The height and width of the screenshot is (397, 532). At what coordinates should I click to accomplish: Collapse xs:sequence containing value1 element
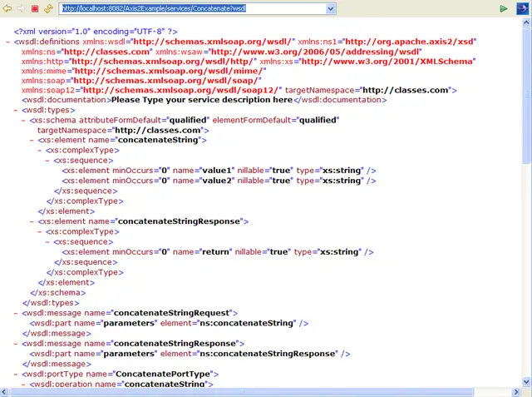coord(47,161)
